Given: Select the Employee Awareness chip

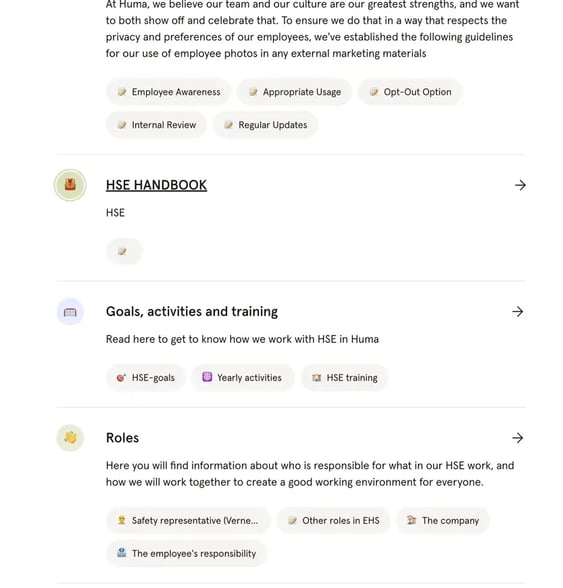Looking at the screenshot, I should [168, 92].
